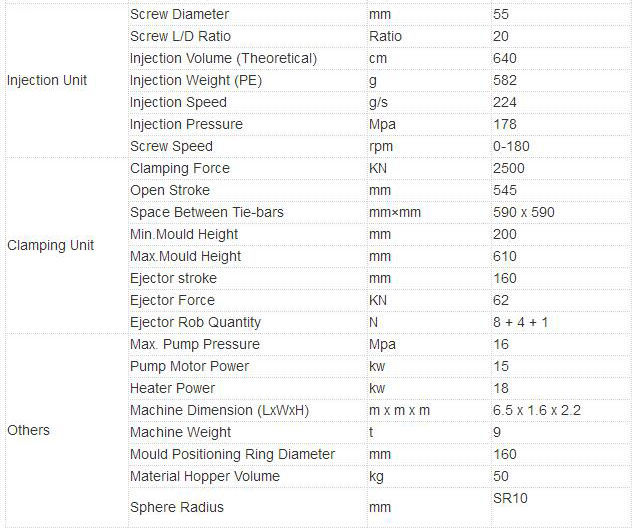The width and height of the screenshot is (636, 528).
Task: Click the Screw L/D Ratio label
Action: [180, 36]
